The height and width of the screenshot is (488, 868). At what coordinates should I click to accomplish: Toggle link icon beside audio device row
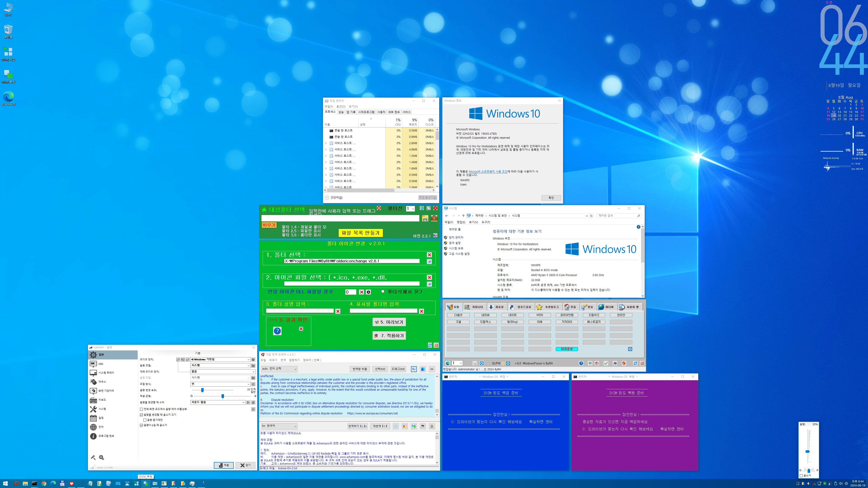(178, 359)
